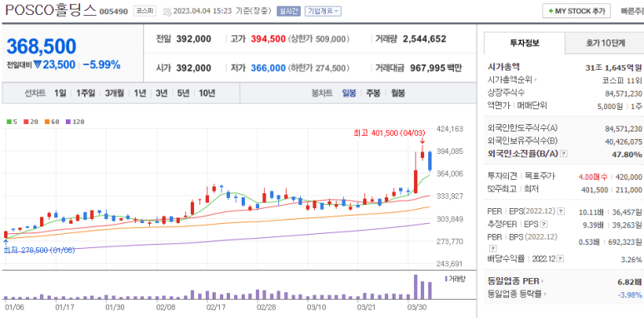644x318 pixels.
Task: Expand the 기업개요 dropdown
Action: (322, 12)
